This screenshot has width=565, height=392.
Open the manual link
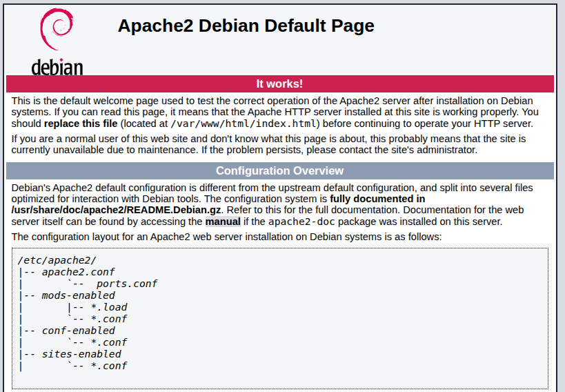coord(223,222)
